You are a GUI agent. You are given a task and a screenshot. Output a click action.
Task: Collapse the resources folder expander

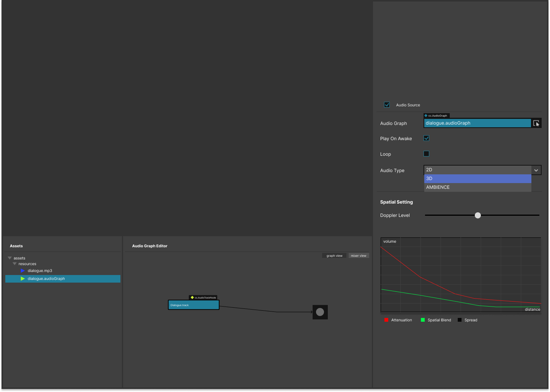tap(14, 264)
